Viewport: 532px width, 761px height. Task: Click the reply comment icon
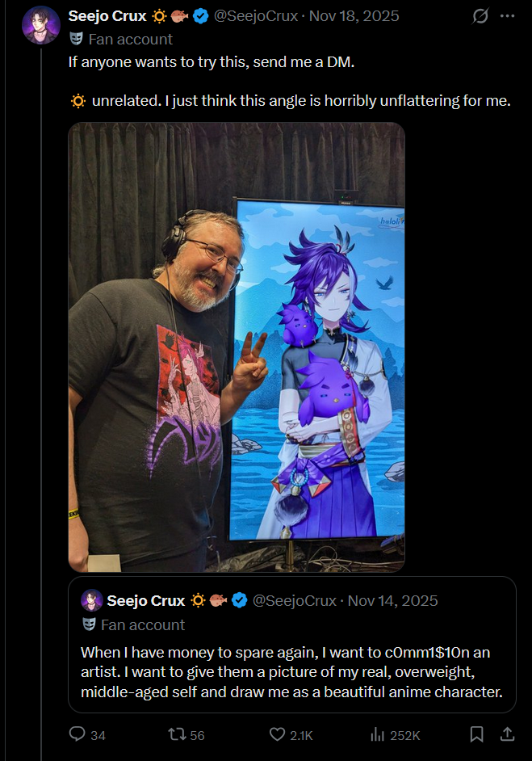click(77, 734)
